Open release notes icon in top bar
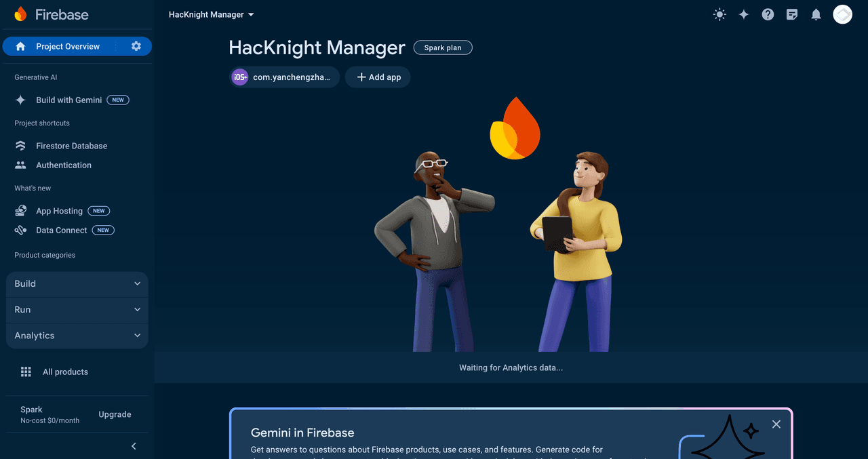 (792, 14)
